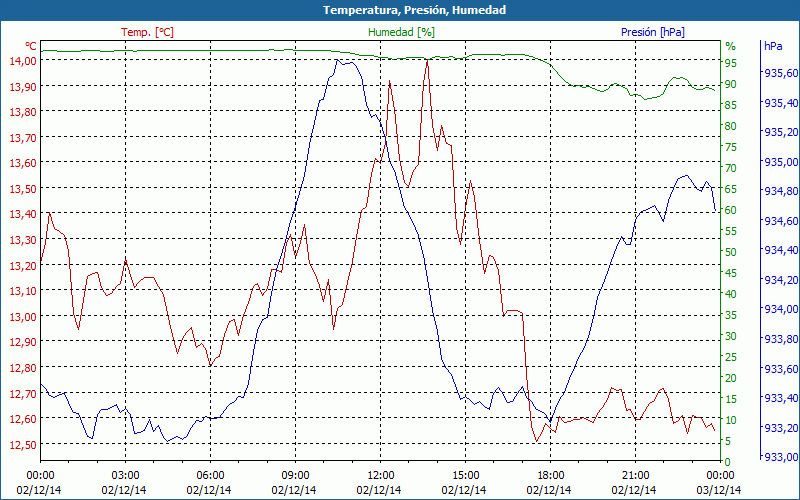Click temperature axis value 13,20
800x500 pixels.
click(x=23, y=266)
